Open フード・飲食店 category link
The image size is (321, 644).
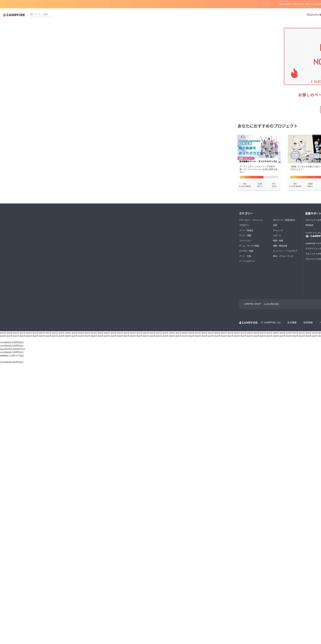(x=246, y=231)
